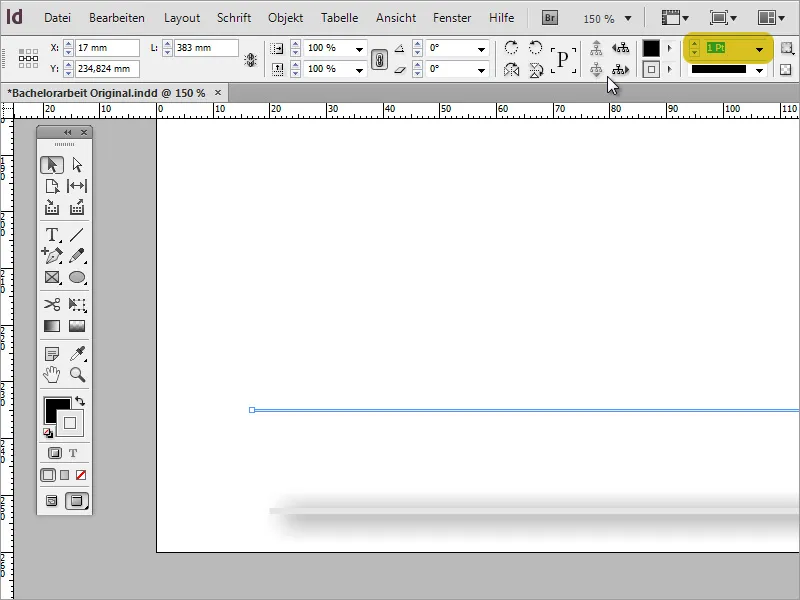Open rotation angle dropdown
Viewport: 800px width, 600px height.
pos(481,49)
